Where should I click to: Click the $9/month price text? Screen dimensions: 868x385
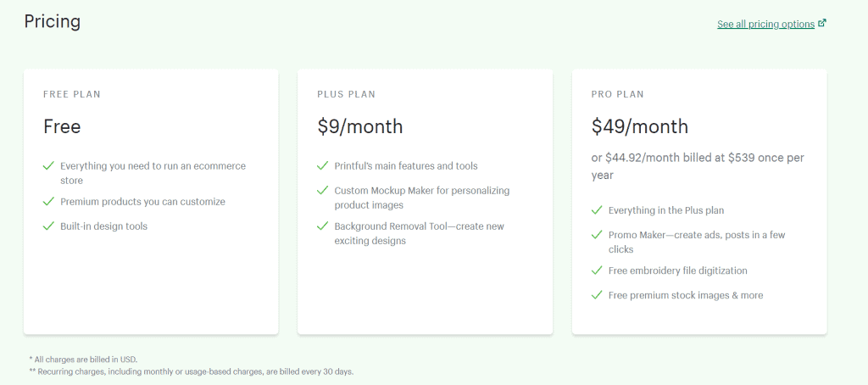point(359,127)
